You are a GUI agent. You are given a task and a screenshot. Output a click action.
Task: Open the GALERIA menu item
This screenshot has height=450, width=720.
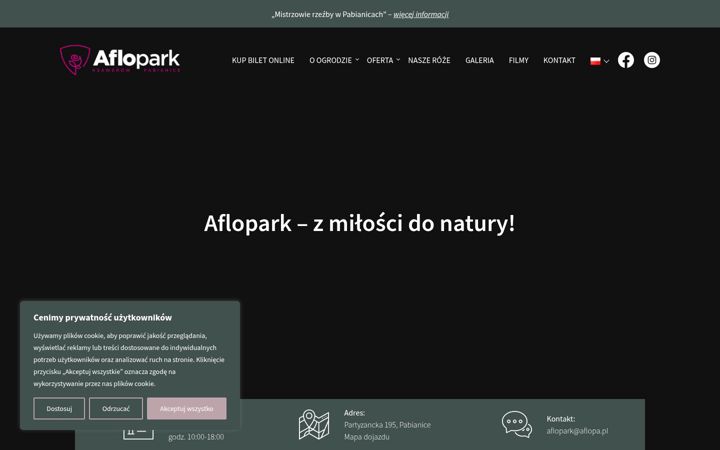click(479, 60)
